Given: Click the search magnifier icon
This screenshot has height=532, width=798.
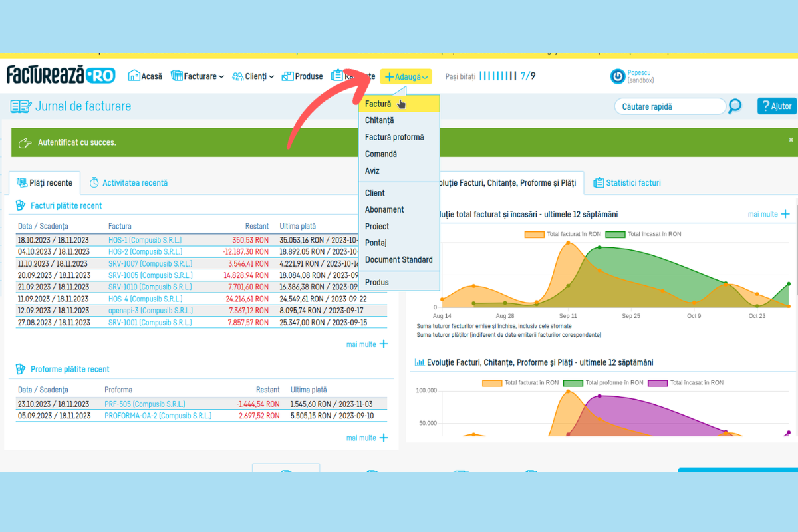Looking at the screenshot, I should pyautogui.click(x=735, y=106).
